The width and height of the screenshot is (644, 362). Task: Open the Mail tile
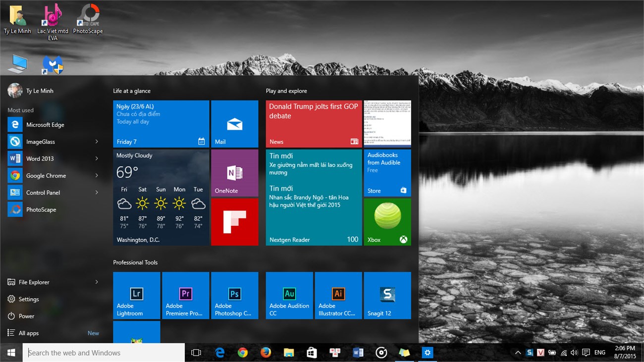point(235,123)
